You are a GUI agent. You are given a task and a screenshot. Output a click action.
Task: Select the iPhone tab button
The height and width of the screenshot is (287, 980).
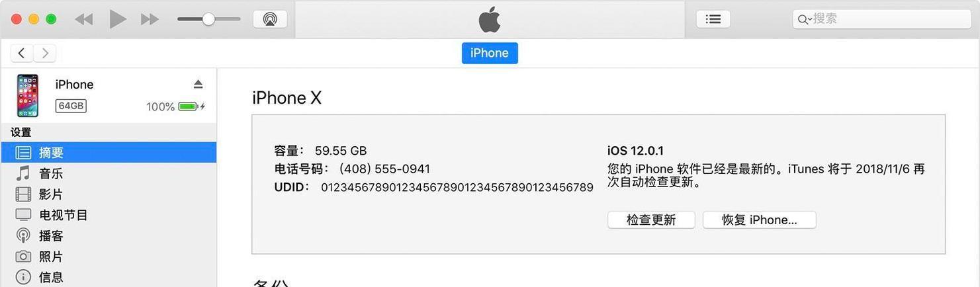click(490, 53)
